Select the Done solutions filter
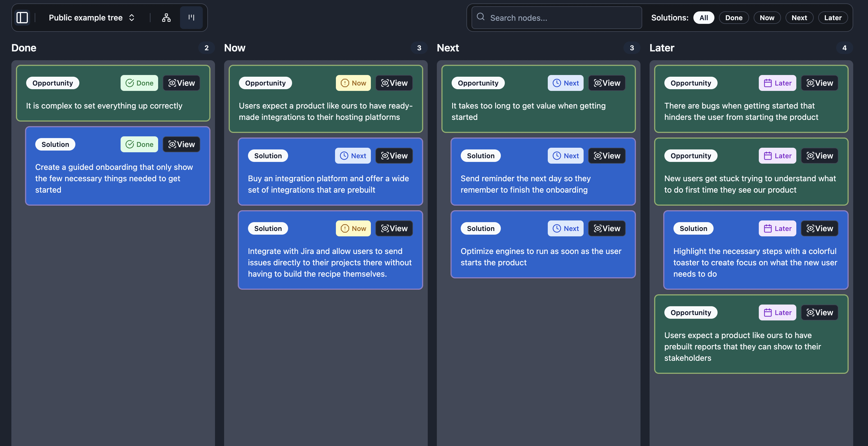 [733, 18]
